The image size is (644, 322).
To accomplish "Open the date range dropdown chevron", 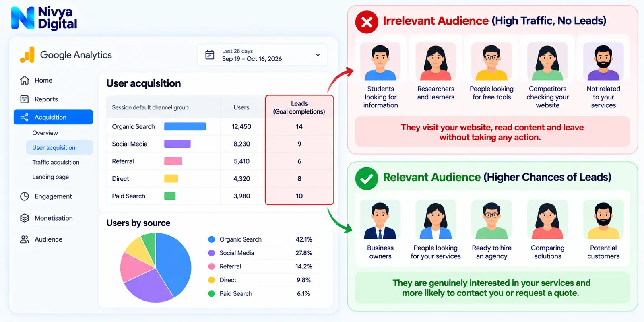I will (x=318, y=55).
